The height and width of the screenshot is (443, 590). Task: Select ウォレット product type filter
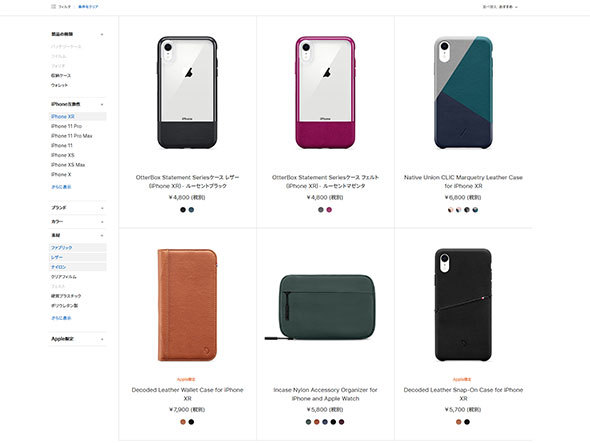[x=59, y=85]
